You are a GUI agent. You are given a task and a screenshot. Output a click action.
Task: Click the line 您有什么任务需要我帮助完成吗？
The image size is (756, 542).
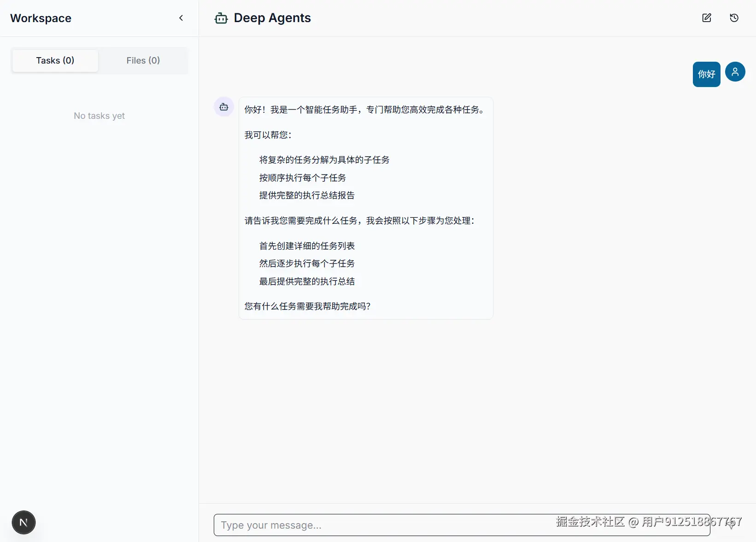click(308, 306)
